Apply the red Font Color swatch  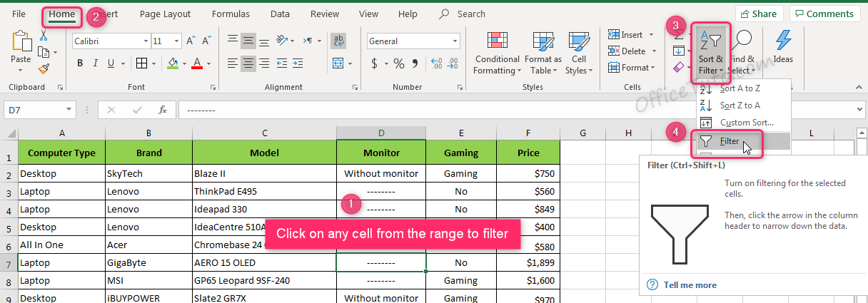[x=196, y=63]
